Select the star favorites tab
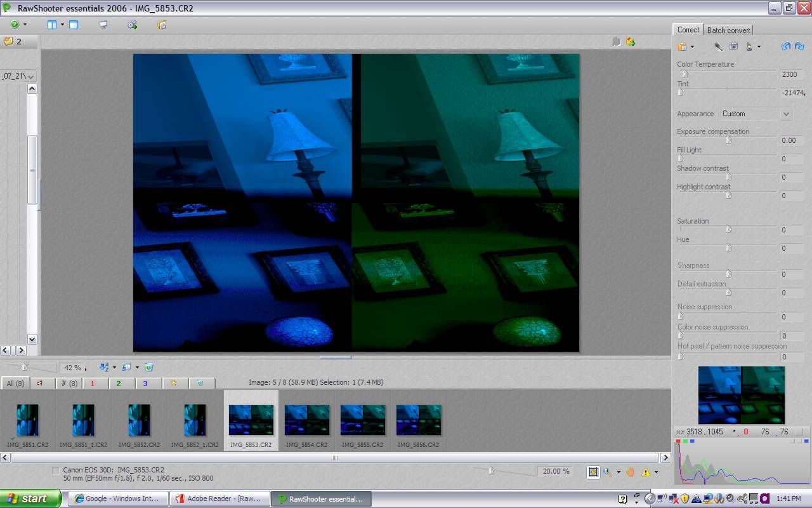Image resolution: width=812 pixels, height=508 pixels. click(174, 384)
